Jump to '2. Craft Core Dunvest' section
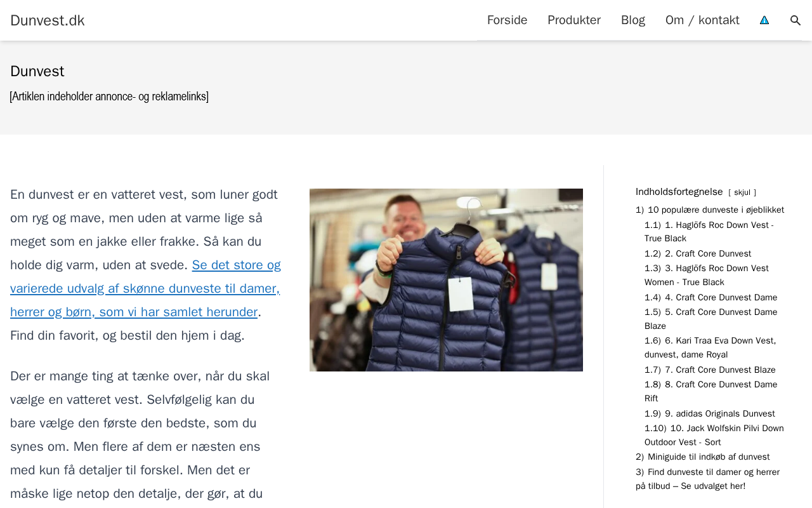The width and height of the screenshot is (812, 508). (x=698, y=254)
